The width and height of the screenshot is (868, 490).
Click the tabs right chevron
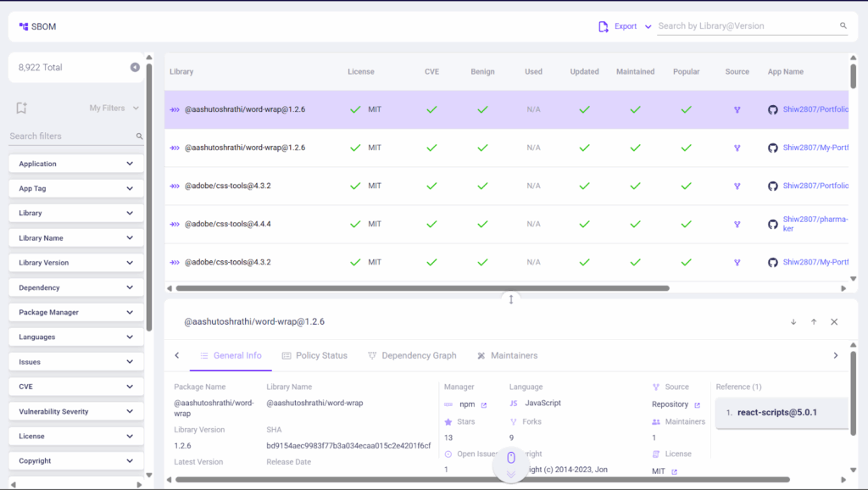point(836,355)
